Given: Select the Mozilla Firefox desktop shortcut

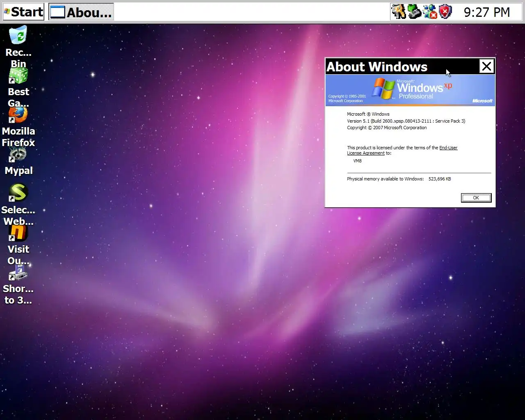Looking at the screenshot, I should tap(18, 115).
